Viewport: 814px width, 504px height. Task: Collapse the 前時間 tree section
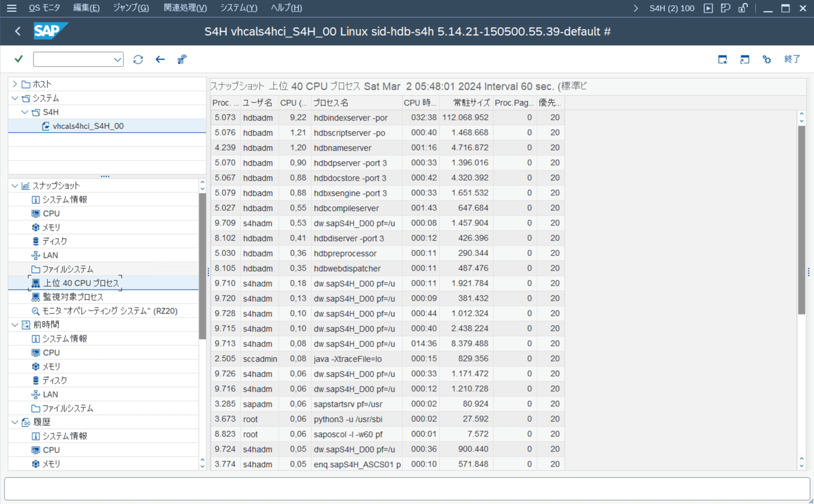click(x=15, y=324)
